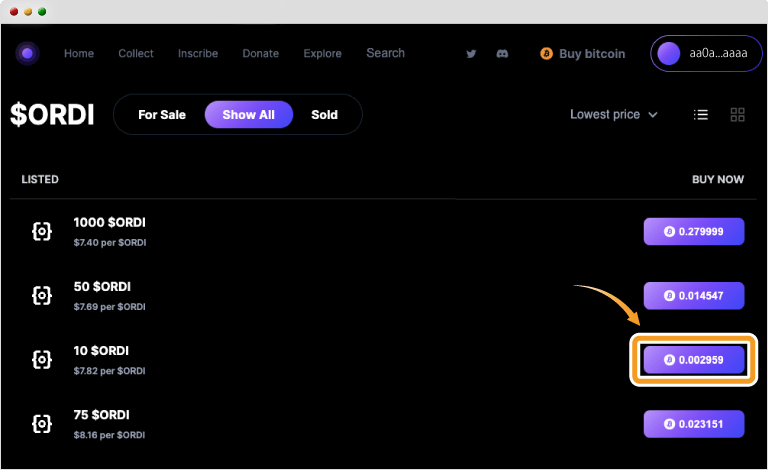The image size is (768, 470).
Task: Click the 75 $ORDI listing title
Action: pyautogui.click(x=101, y=415)
